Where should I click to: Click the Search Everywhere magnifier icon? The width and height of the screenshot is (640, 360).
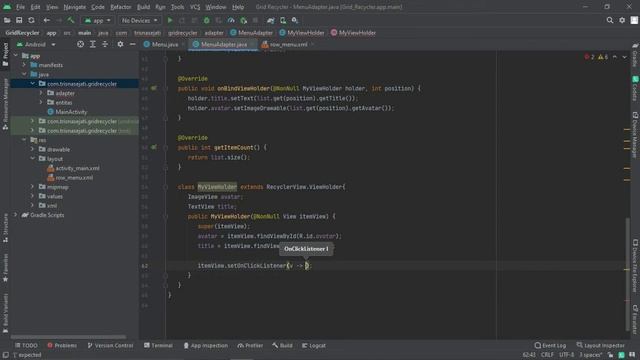coord(609,20)
